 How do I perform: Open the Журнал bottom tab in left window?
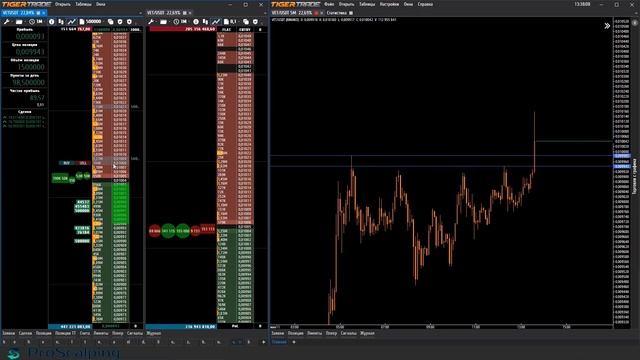point(153,333)
